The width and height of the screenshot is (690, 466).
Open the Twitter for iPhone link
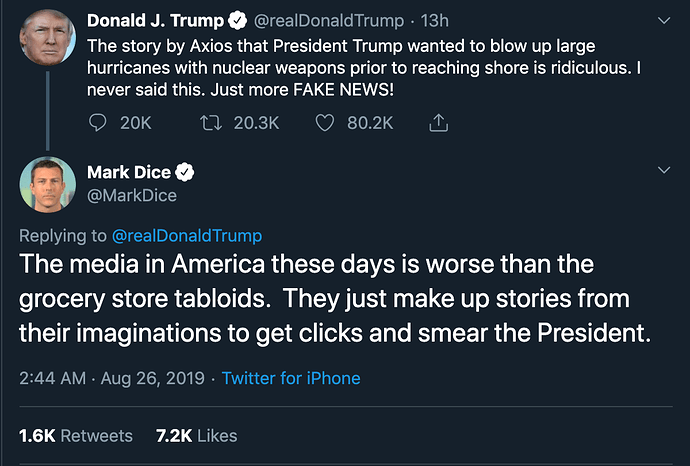[x=290, y=379]
